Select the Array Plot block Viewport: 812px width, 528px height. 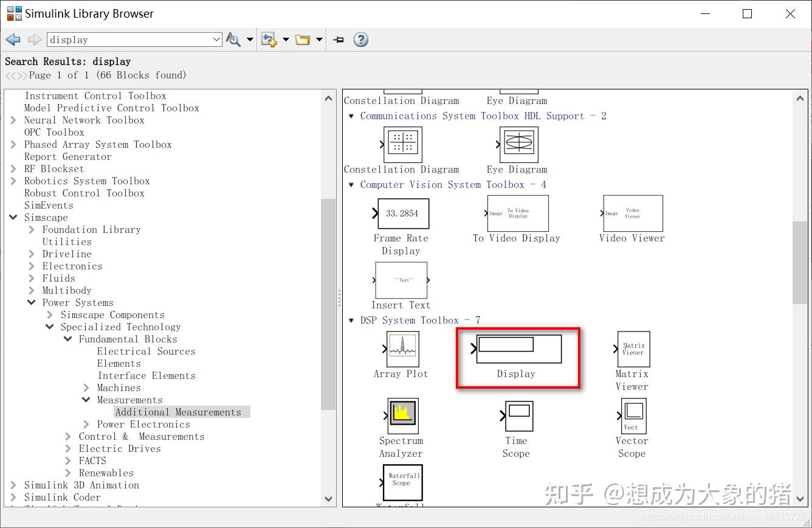tap(401, 349)
